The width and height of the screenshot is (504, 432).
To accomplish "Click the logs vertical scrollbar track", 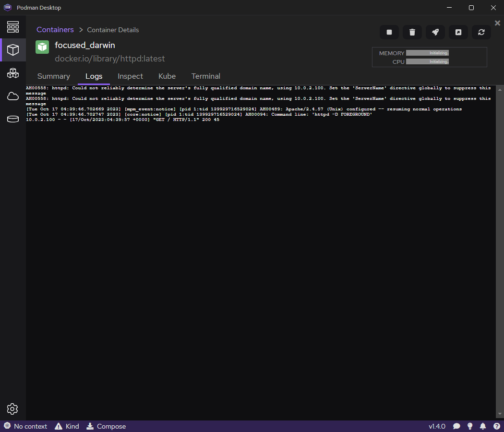I will [x=500, y=252].
